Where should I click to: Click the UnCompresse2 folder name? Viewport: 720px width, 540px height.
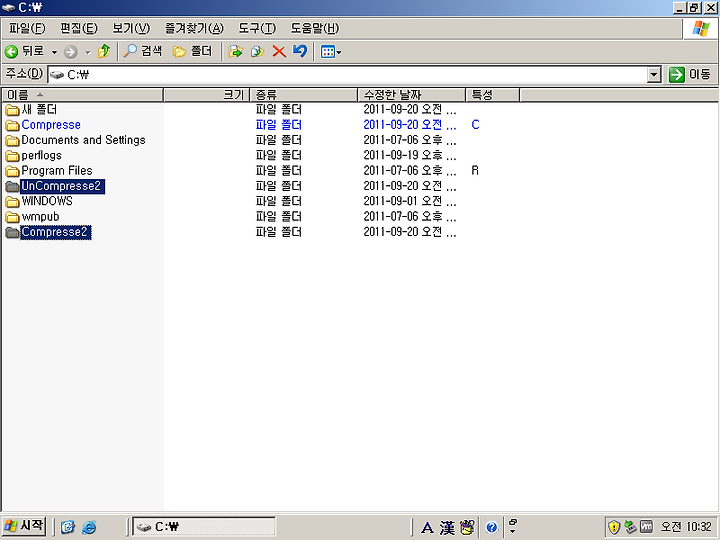62,186
